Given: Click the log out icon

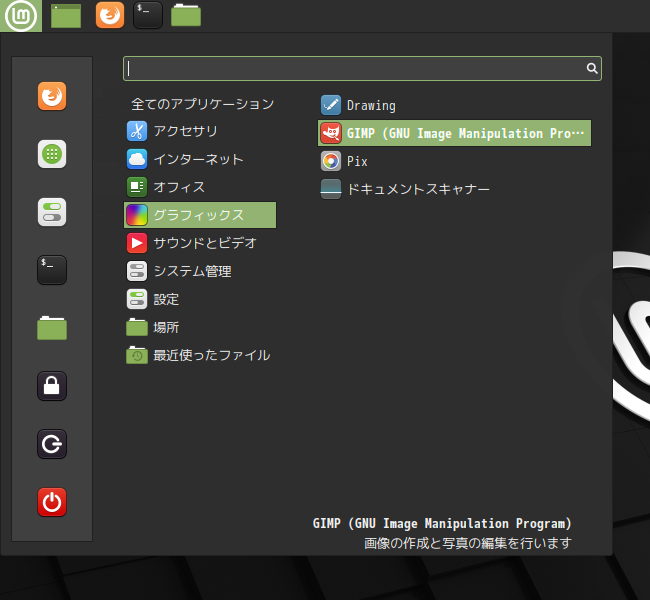Looking at the screenshot, I should click(x=52, y=444).
